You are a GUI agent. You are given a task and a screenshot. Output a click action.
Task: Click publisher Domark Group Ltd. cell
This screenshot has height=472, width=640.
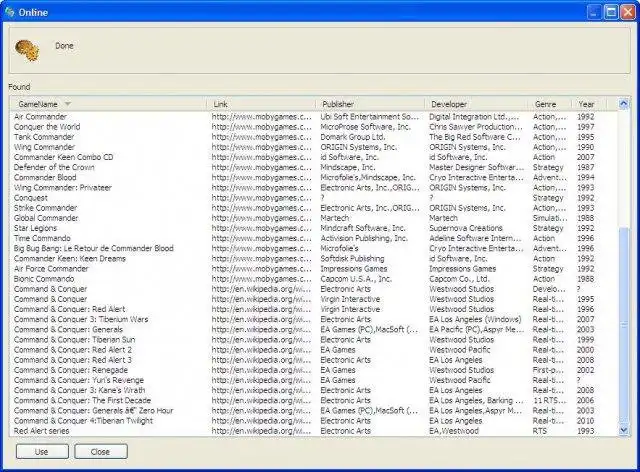coord(353,137)
